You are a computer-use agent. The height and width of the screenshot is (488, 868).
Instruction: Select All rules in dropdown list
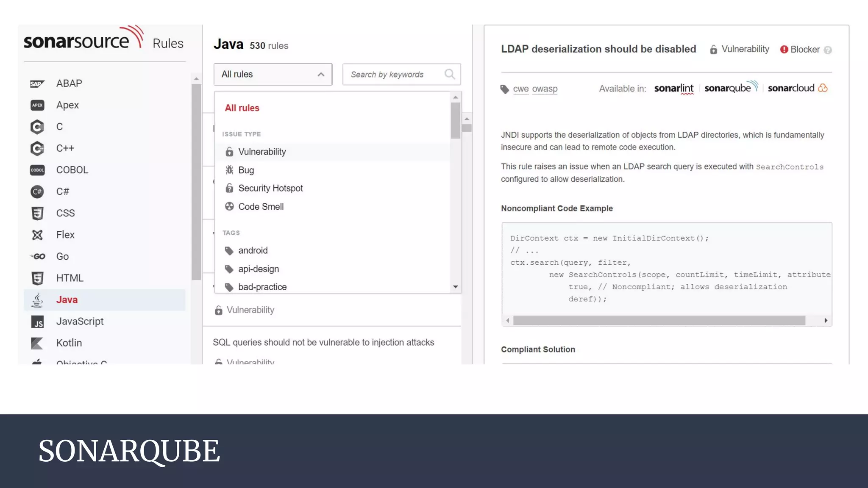click(x=242, y=108)
